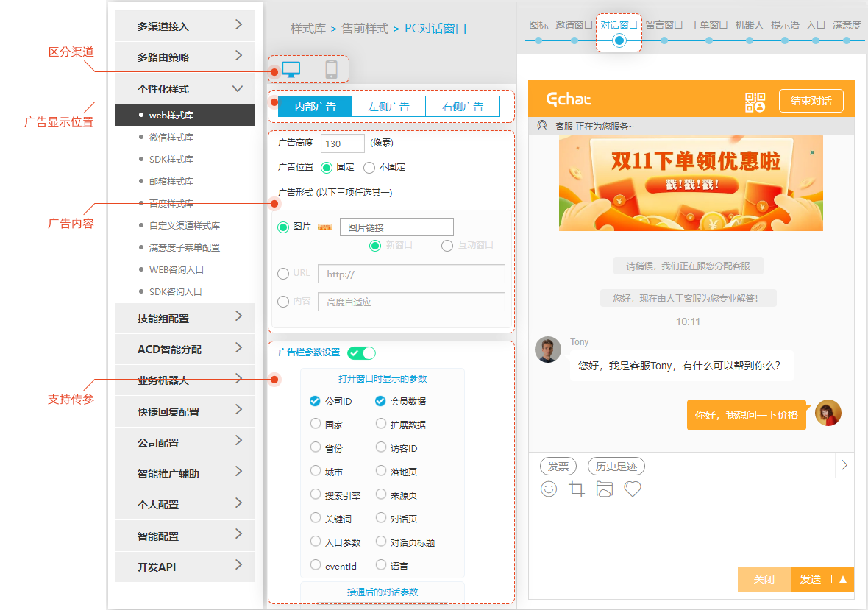Open the emoji picker in chat toolbar

[x=549, y=489]
